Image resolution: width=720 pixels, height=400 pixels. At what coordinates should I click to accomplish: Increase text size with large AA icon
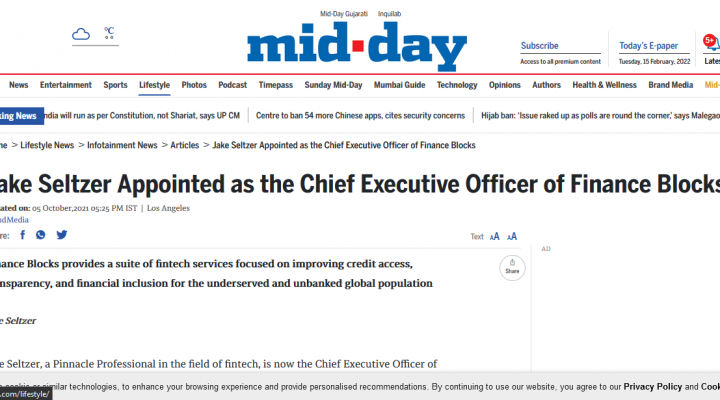click(512, 237)
